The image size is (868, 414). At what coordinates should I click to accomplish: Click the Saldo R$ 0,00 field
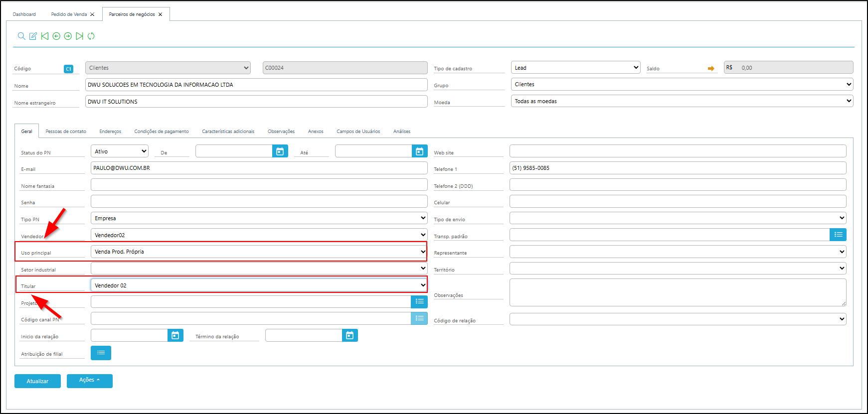point(789,67)
